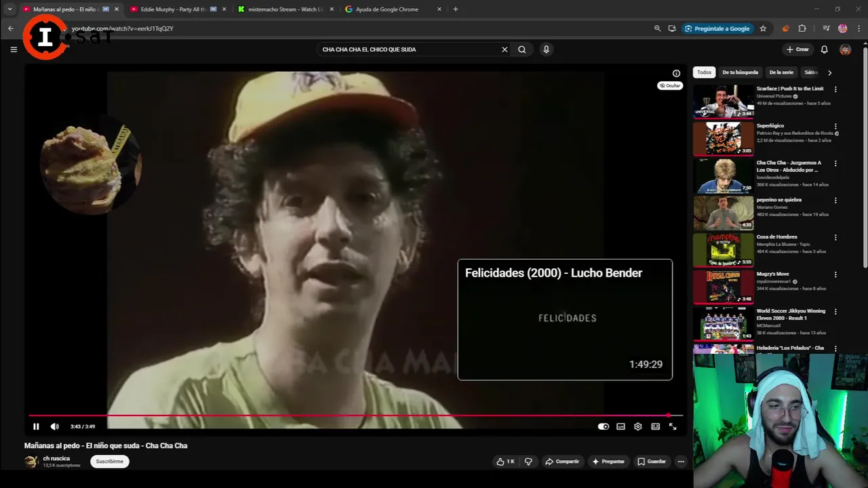Open Cosa de Hombres video title
Viewport: 868px width, 488px height.
point(778,237)
